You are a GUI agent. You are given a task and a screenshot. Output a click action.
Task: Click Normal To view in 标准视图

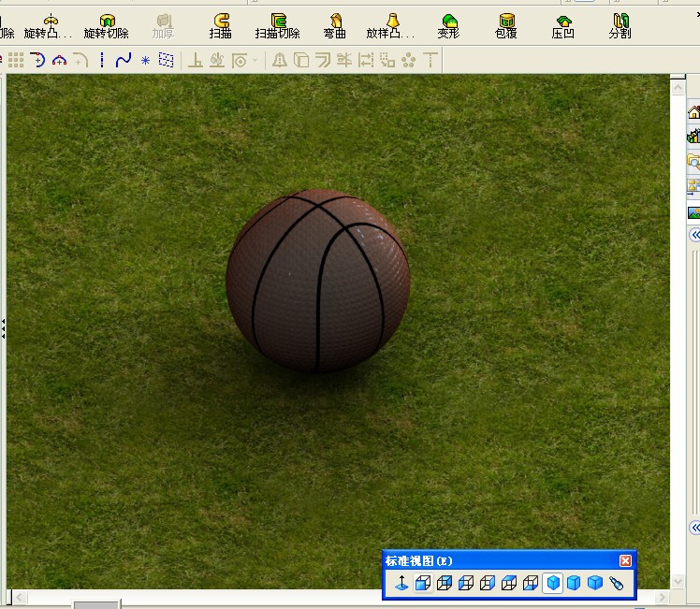401,583
